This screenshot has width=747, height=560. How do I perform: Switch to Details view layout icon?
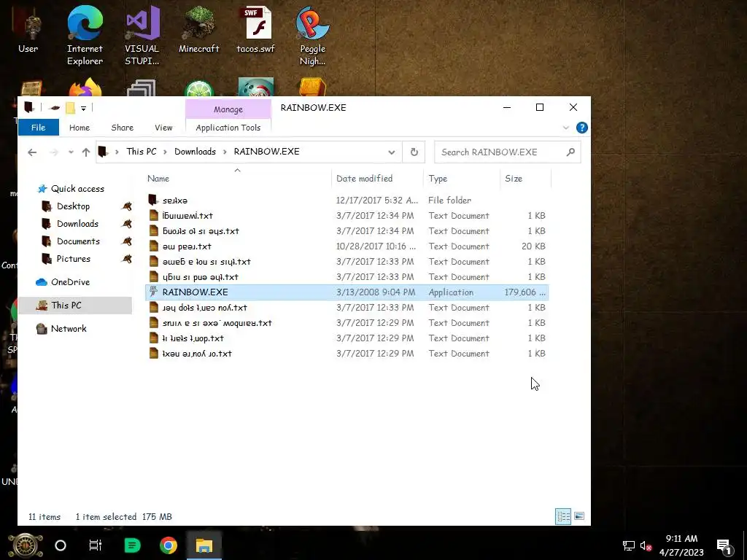563,516
